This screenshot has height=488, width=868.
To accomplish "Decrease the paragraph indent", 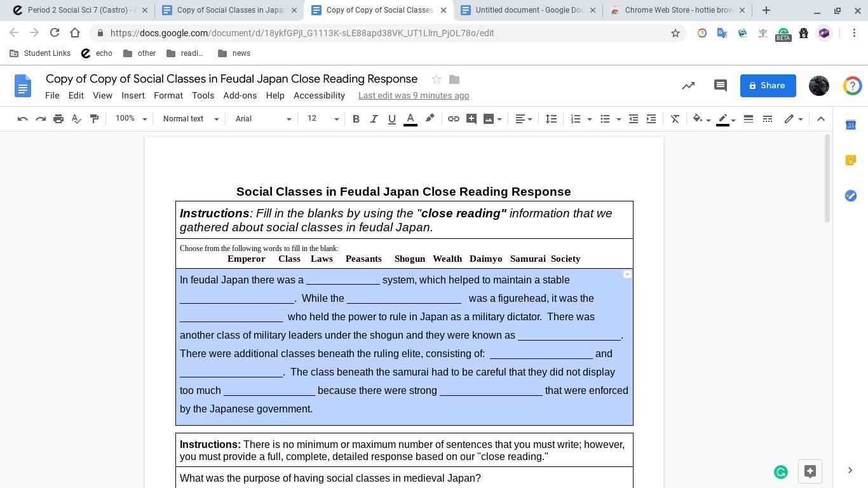I will click(x=634, y=119).
